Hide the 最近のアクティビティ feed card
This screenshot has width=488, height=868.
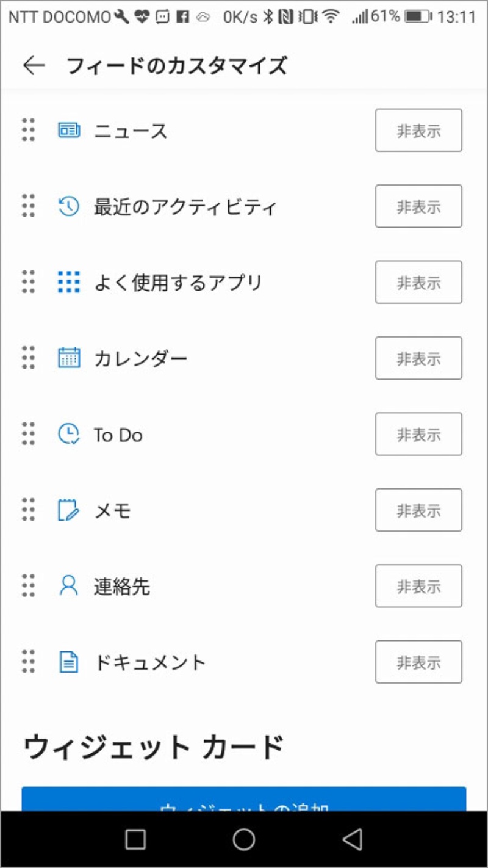point(418,206)
